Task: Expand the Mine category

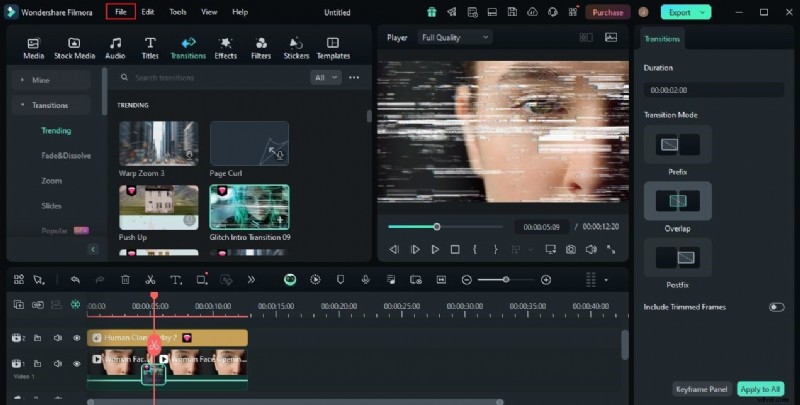Action: coord(40,78)
